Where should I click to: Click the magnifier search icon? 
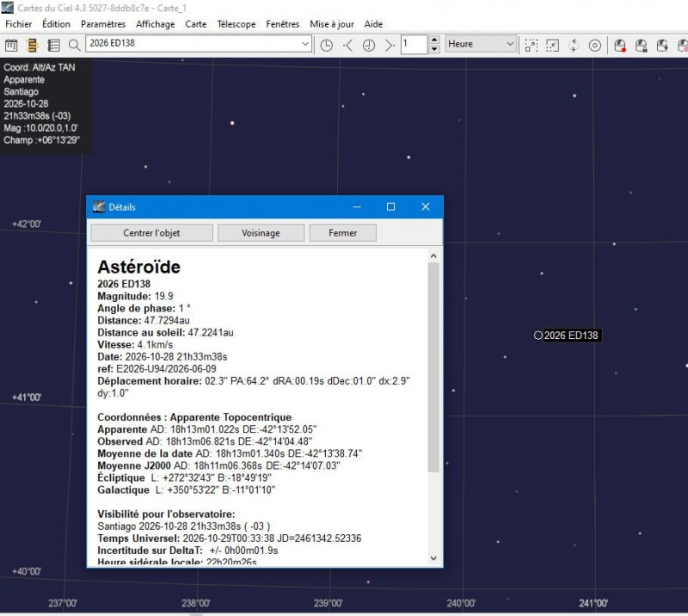[75, 45]
